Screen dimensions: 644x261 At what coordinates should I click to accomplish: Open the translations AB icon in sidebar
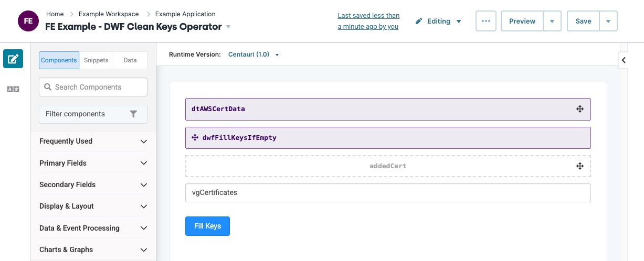(13, 90)
